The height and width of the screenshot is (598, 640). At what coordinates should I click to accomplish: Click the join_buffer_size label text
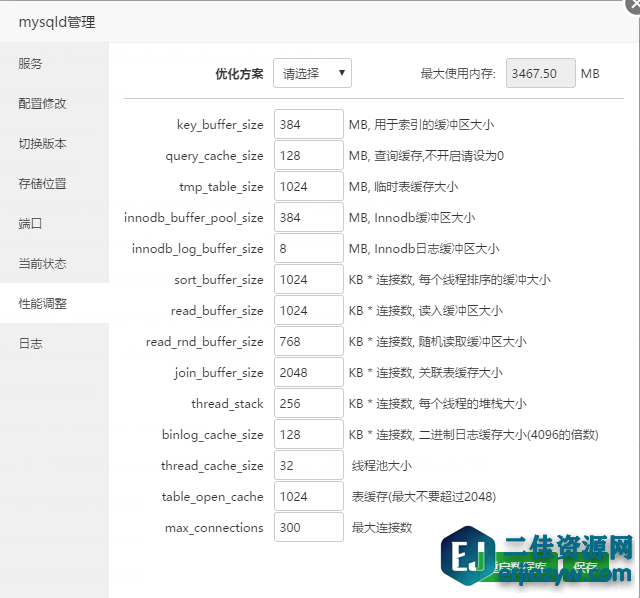click(219, 373)
